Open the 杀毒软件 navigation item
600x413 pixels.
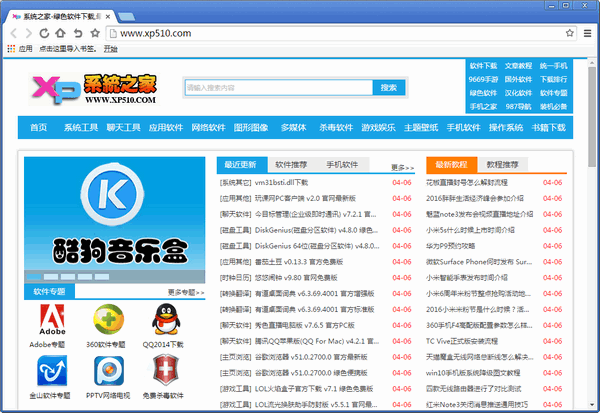click(x=336, y=127)
